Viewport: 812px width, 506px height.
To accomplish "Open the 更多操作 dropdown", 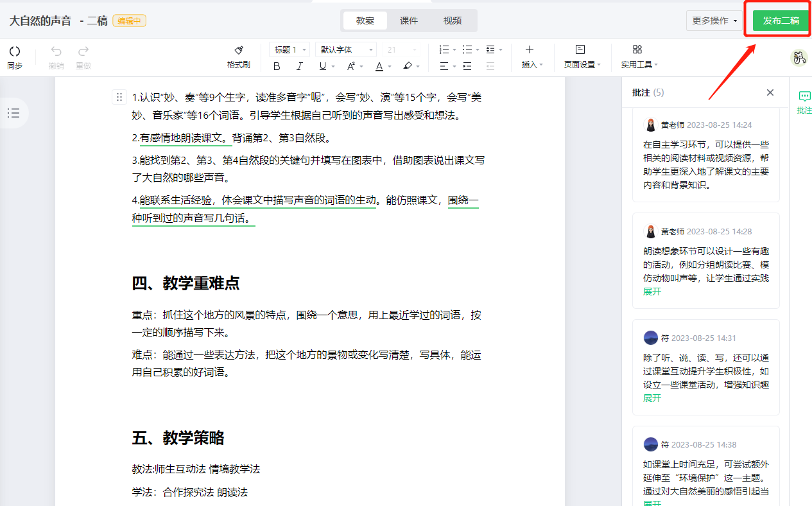I will click(714, 21).
